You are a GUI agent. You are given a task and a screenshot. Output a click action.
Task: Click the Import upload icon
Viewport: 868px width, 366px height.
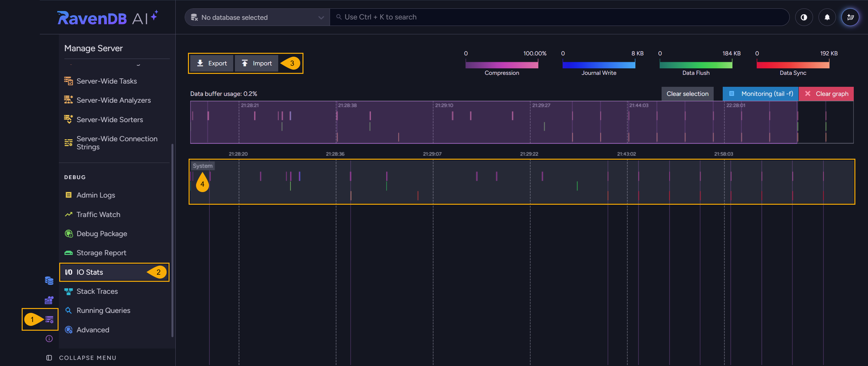point(245,63)
